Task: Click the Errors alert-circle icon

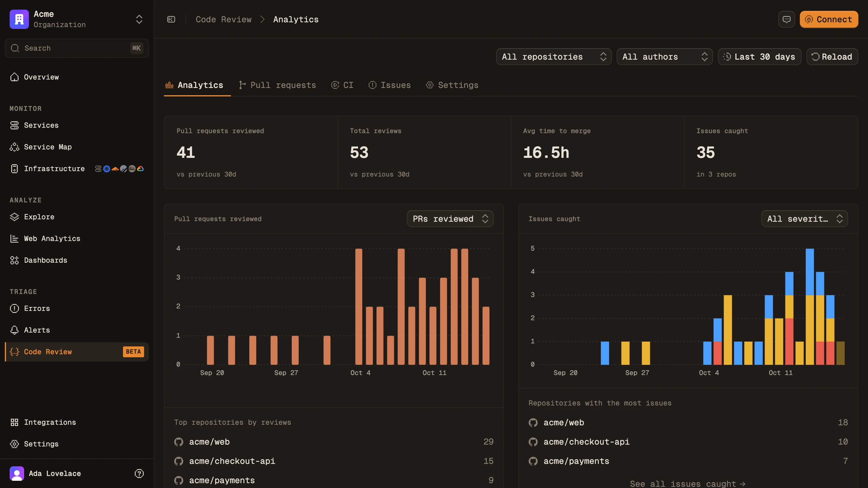Action: (x=14, y=308)
